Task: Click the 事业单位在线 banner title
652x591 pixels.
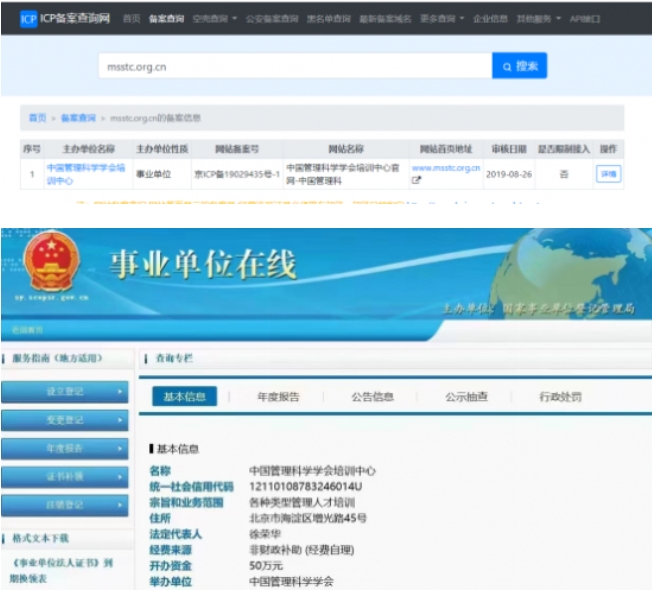Action: (x=203, y=264)
